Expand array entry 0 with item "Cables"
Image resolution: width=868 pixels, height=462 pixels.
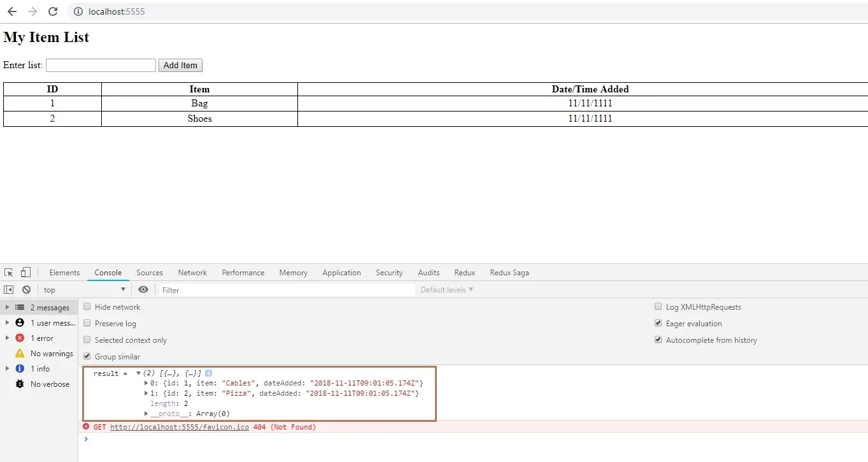[146, 383]
